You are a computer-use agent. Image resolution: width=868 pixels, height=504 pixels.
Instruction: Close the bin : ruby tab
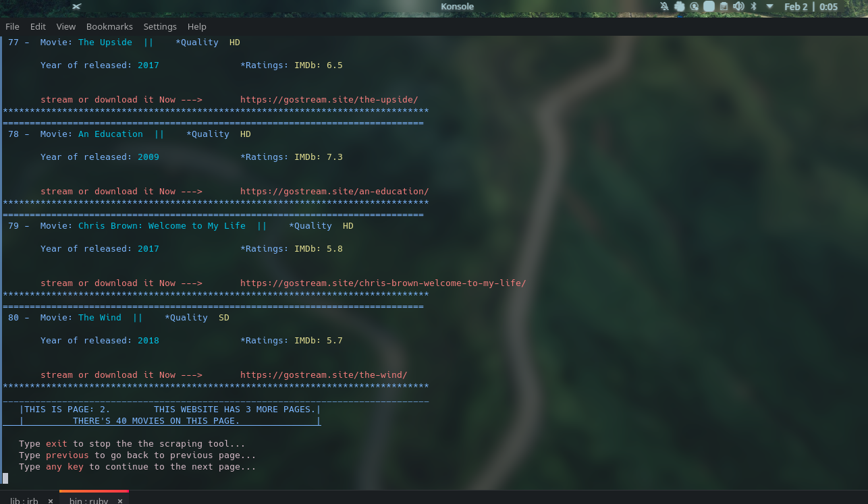[x=120, y=501]
